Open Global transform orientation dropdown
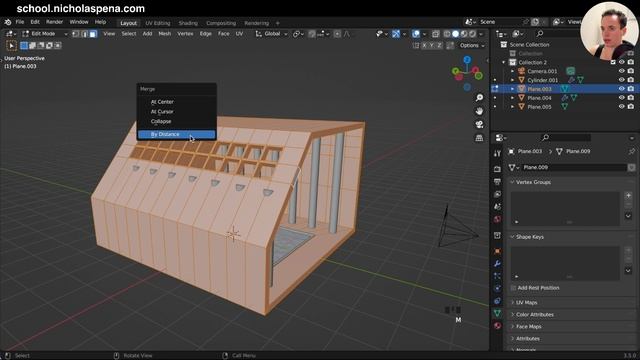This screenshot has width=640, height=360. (271, 34)
